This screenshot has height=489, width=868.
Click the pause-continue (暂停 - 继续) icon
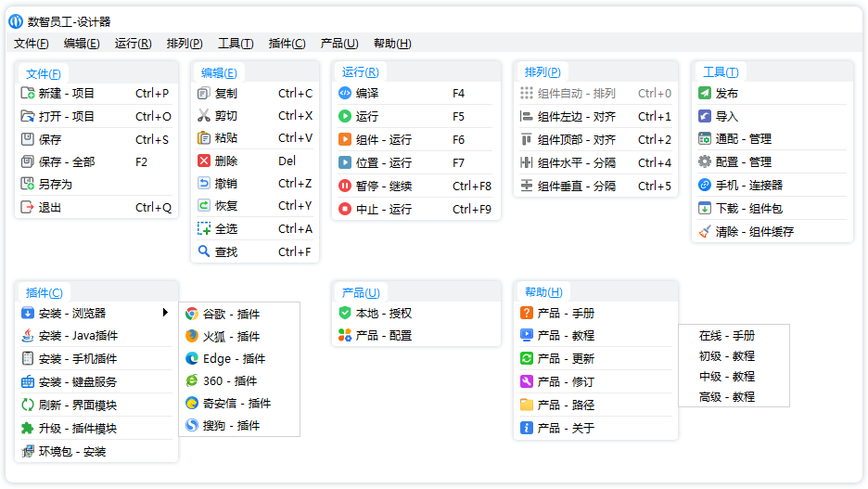pyautogui.click(x=344, y=186)
